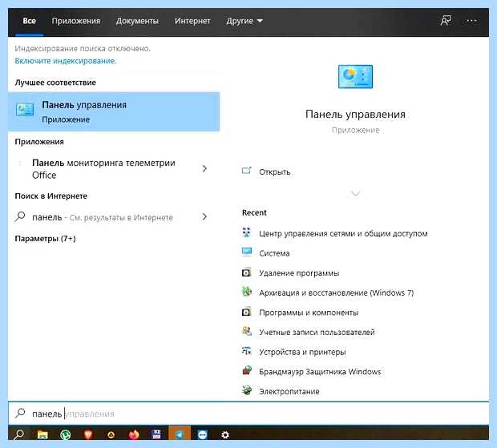
Task: Open the green uTorrent taskbar icon
Action: pyautogui.click(x=65, y=434)
